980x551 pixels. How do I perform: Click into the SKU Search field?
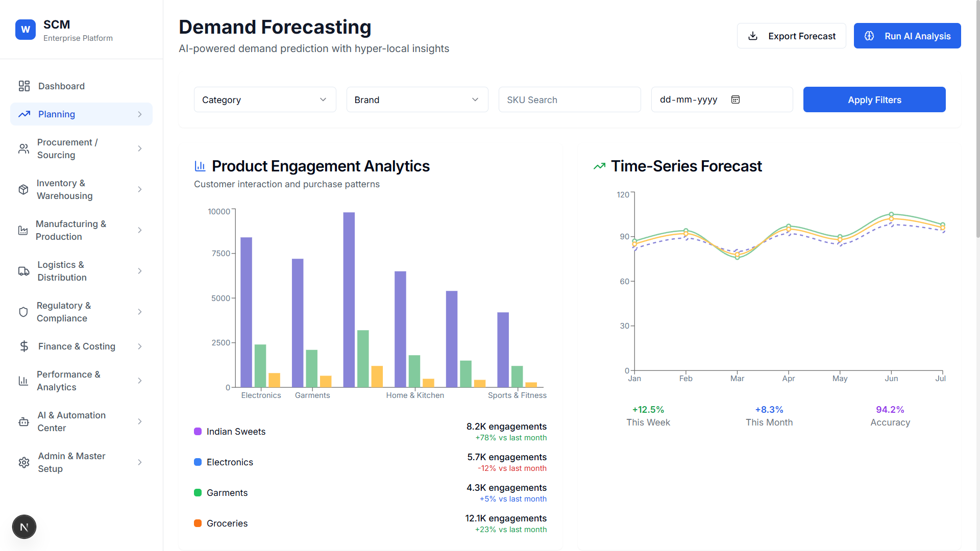pyautogui.click(x=569, y=99)
